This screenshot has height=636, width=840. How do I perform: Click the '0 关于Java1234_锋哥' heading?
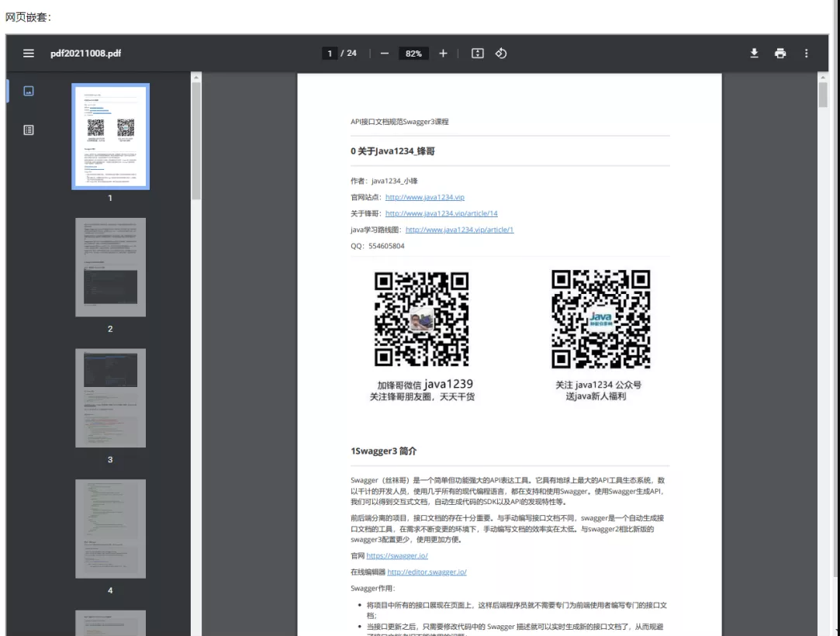(392, 151)
